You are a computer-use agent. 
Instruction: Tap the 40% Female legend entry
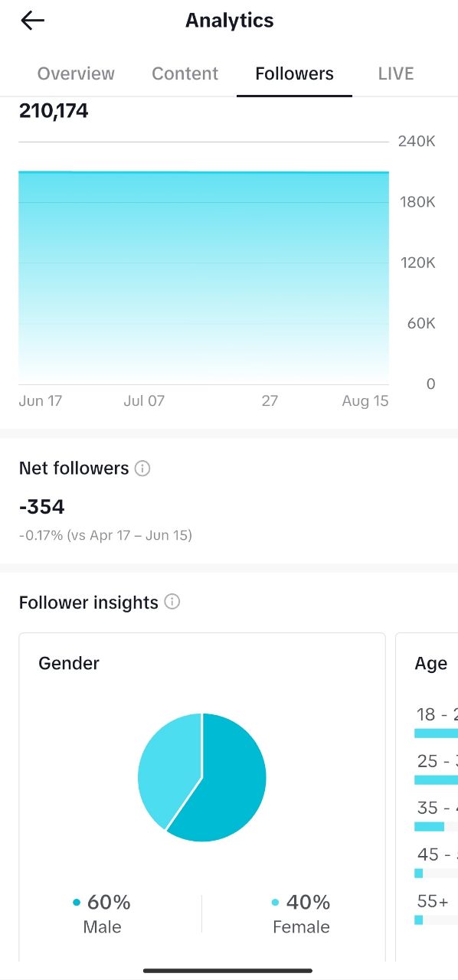(301, 913)
